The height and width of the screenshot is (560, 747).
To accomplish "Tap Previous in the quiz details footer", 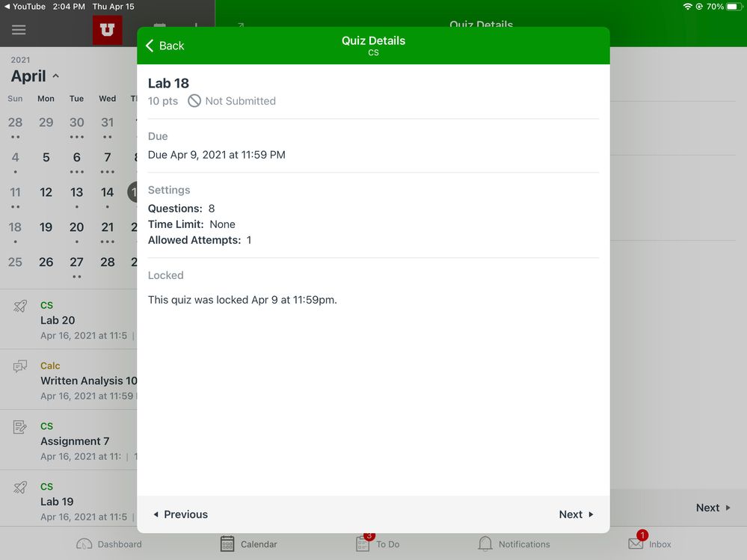I will (x=180, y=514).
